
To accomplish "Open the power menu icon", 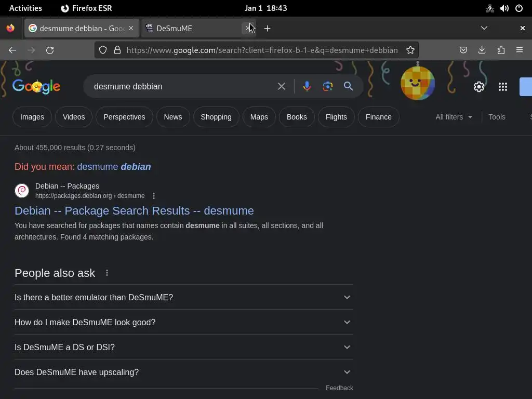I will point(519,8).
